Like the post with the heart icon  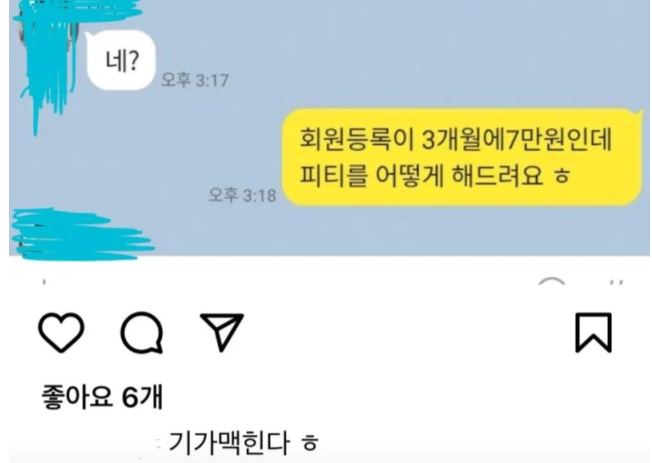pos(61,332)
